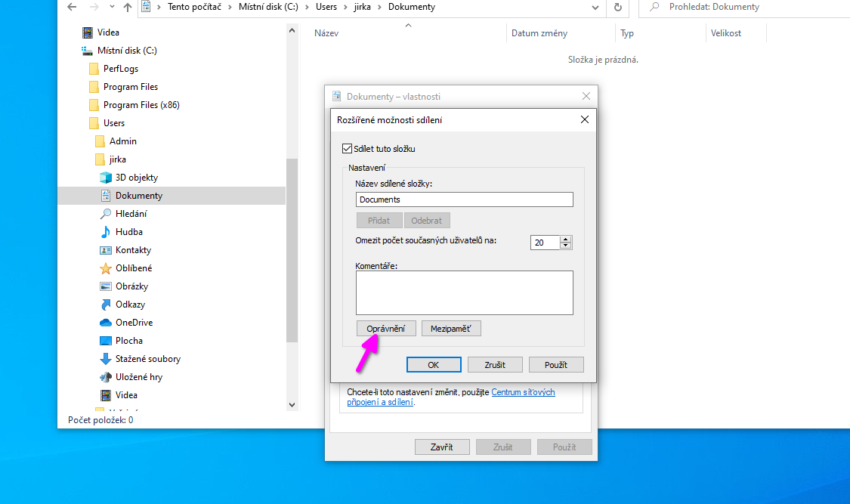Open the 3D objekty folder icon
The width and height of the screenshot is (850, 504).
click(104, 177)
